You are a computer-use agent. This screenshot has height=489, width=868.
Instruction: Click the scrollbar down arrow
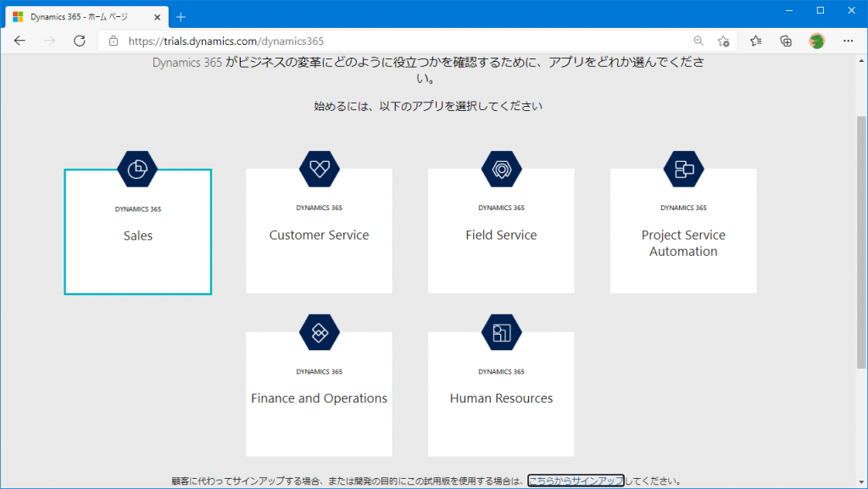tap(861, 482)
